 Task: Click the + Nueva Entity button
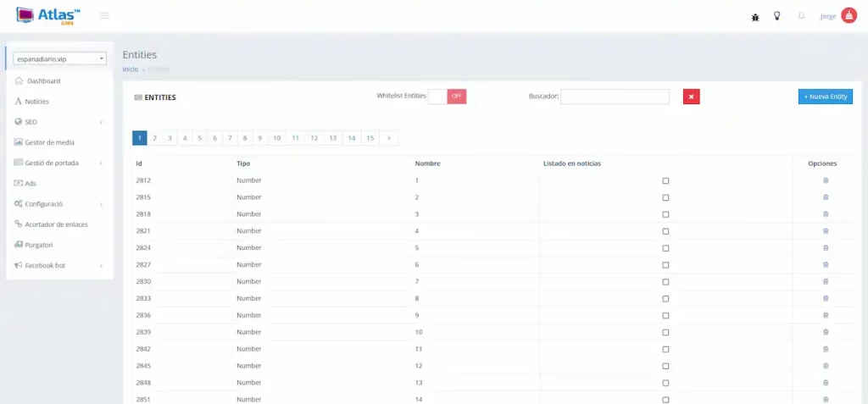tap(825, 97)
